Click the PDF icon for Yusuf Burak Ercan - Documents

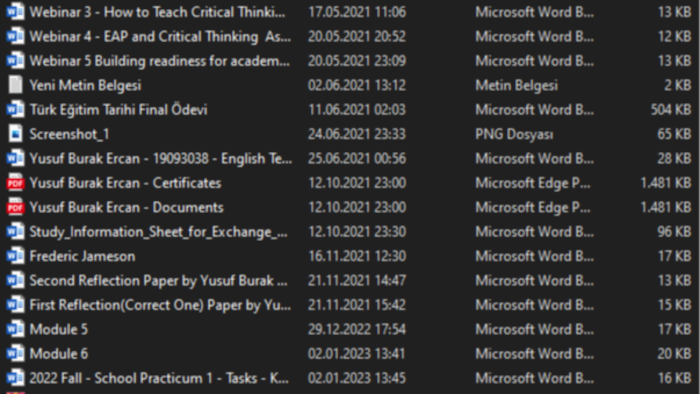pos(15,207)
